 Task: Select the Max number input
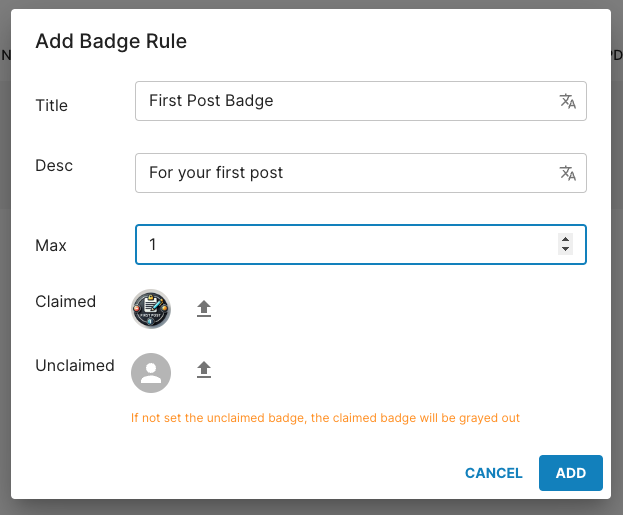pos(340,245)
